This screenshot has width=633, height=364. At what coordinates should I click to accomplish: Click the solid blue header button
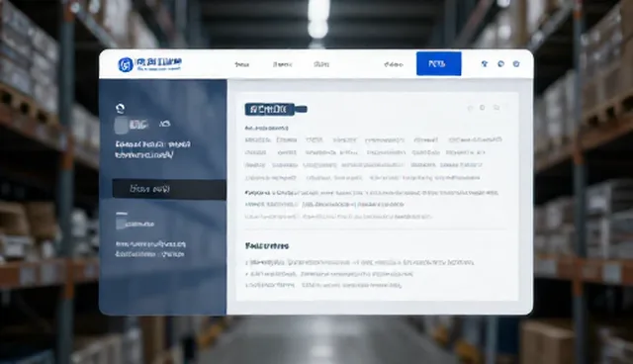(x=439, y=63)
